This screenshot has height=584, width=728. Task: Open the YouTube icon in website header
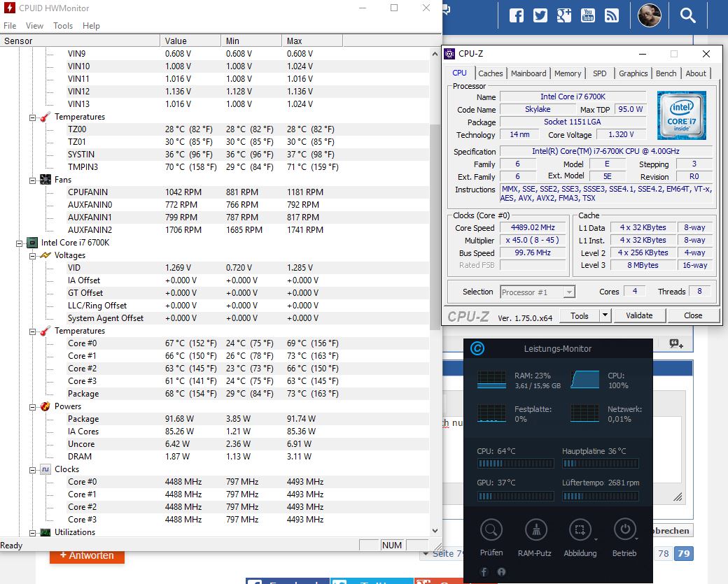[588, 16]
